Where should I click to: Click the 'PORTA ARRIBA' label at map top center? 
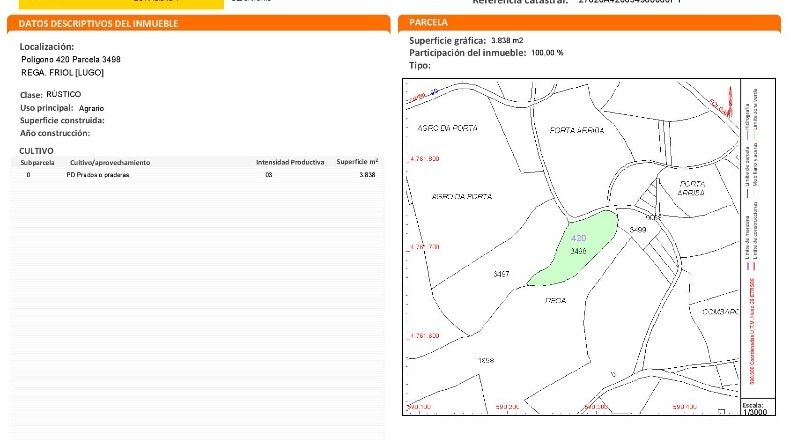(x=576, y=130)
